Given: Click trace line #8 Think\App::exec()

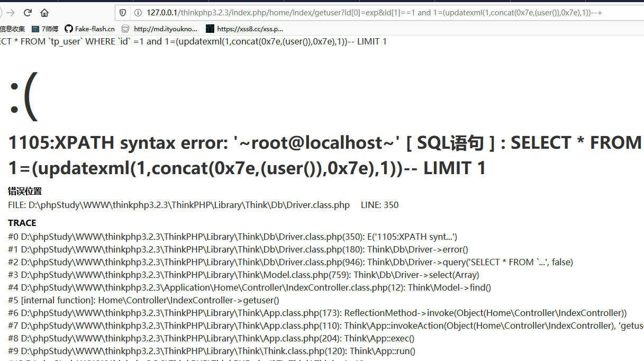Looking at the screenshot, I should point(211,338).
